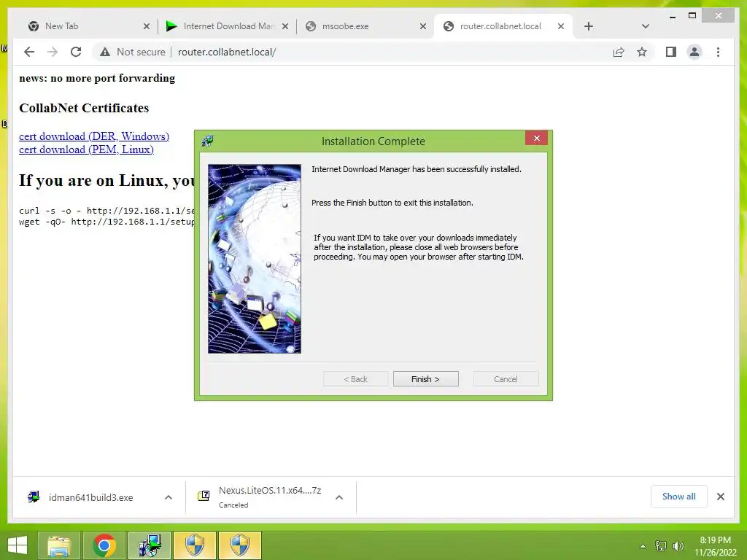The height and width of the screenshot is (560, 747).
Task: Reload the current page
Action: coord(76,52)
